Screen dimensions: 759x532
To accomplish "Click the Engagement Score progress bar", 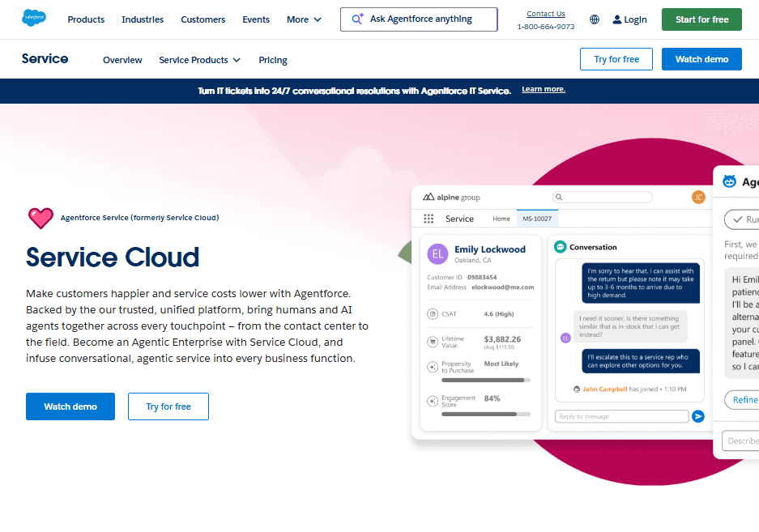I will [x=486, y=414].
